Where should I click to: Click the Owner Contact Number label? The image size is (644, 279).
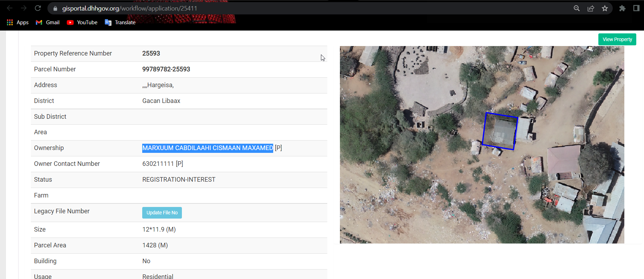67,164
